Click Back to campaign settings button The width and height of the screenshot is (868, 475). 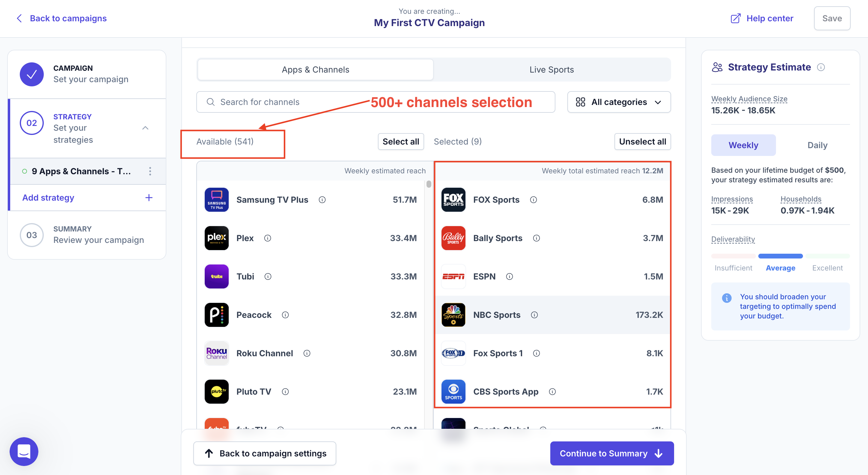point(265,453)
